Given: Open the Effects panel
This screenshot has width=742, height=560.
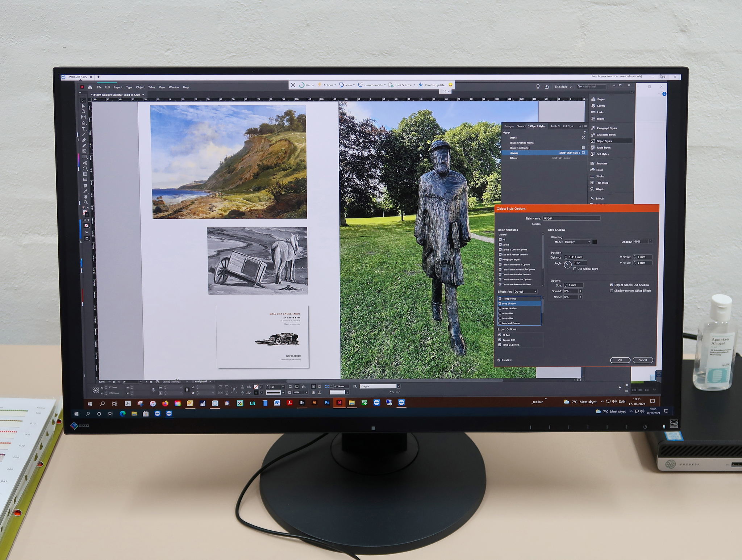Looking at the screenshot, I should [597, 198].
